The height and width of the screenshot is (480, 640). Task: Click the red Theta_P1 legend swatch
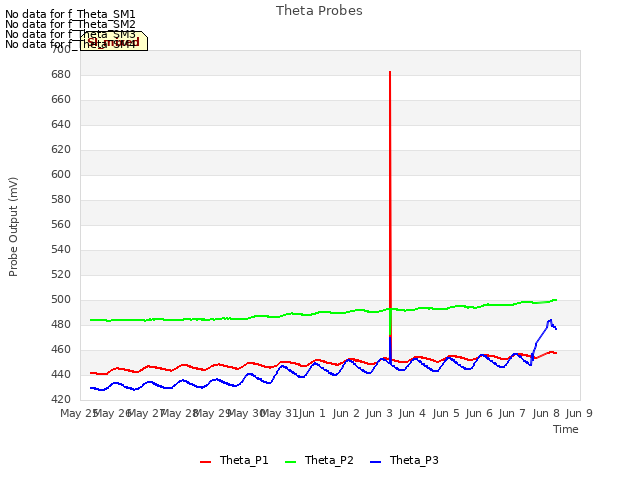point(205,462)
